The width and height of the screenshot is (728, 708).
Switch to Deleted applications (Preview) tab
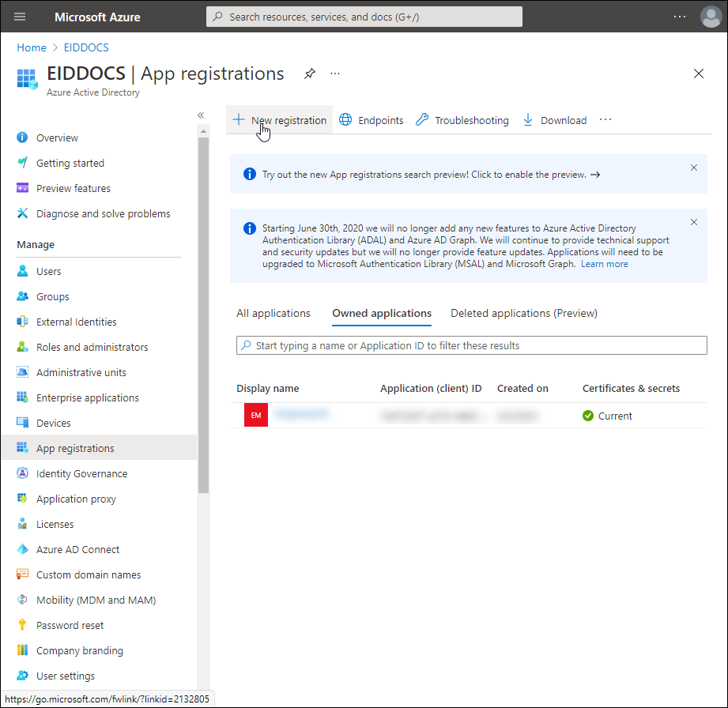pos(524,313)
